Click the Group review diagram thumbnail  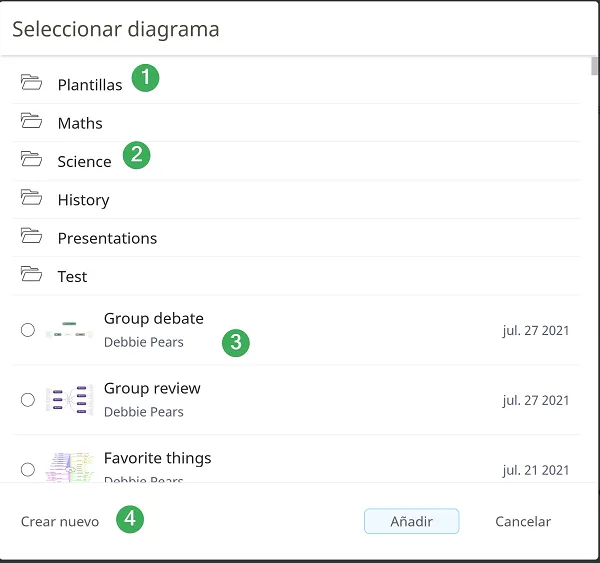tap(69, 399)
